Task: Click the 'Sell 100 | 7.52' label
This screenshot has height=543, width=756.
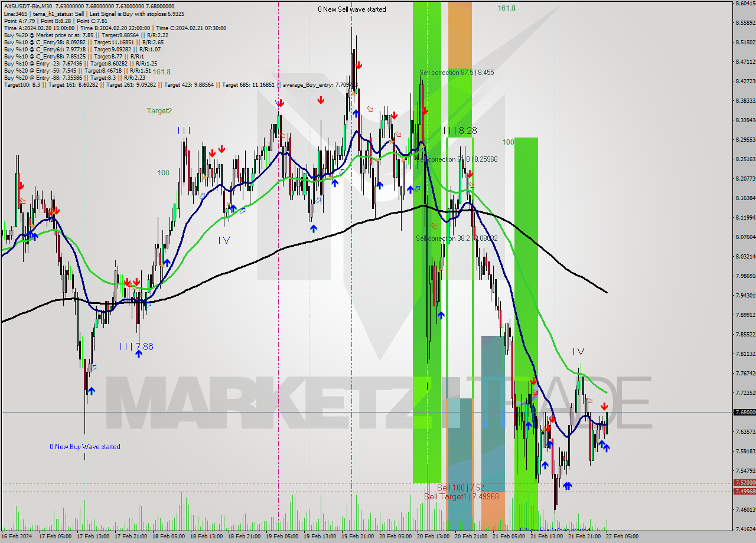Action: point(461,488)
